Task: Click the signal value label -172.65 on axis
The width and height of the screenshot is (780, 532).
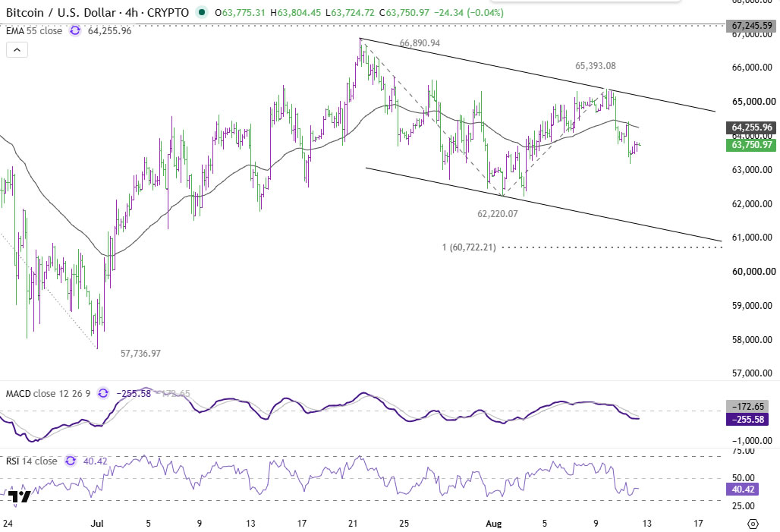Action: point(746,407)
